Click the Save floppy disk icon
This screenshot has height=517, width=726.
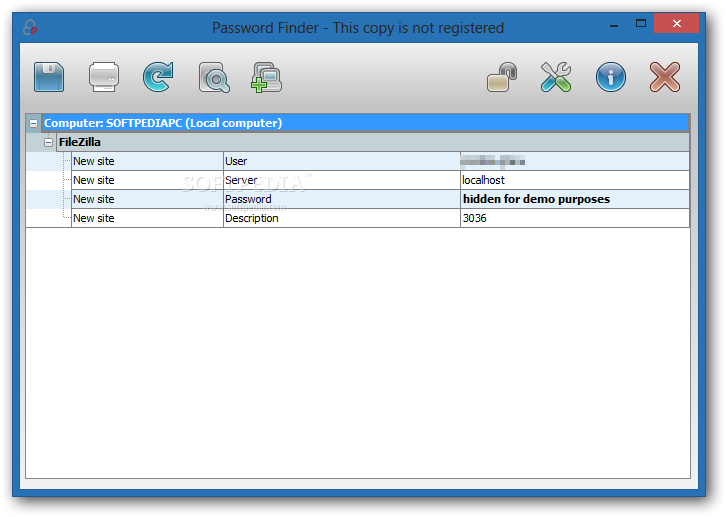coord(49,77)
